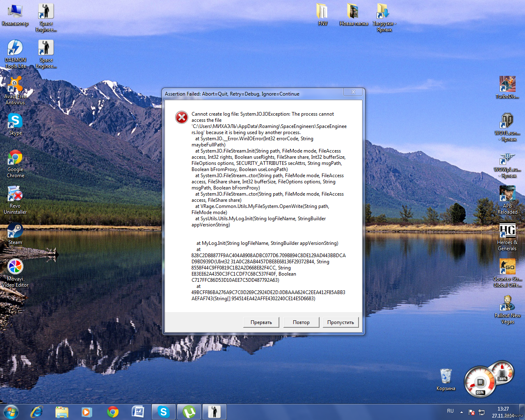Click the Прервать (Abort) button
The image size is (525, 420).
tap(261, 322)
